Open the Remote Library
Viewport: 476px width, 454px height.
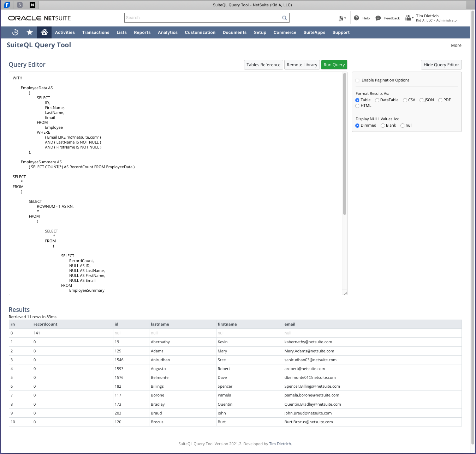pyautogui.click(x=302, y=65)
